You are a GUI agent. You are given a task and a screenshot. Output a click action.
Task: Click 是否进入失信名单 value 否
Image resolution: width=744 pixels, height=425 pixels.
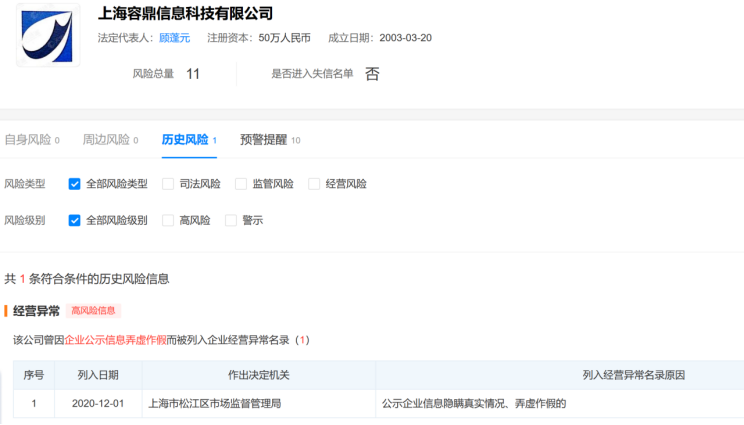pos(372,74)
